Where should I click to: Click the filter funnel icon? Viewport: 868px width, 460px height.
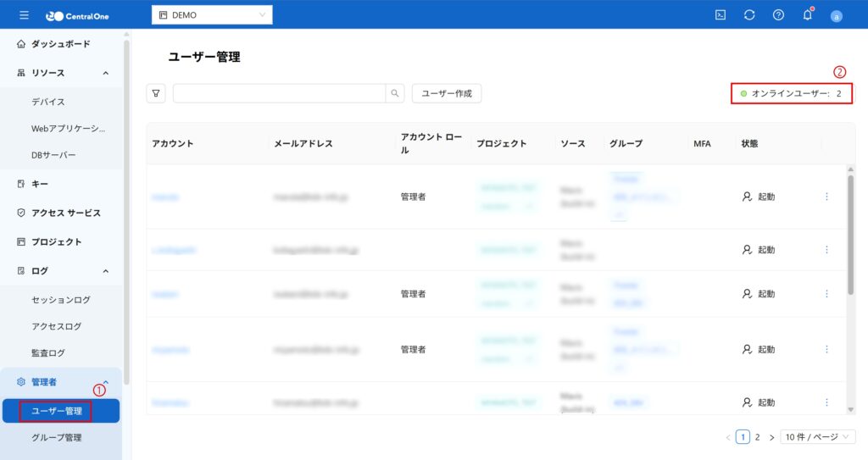156,93
